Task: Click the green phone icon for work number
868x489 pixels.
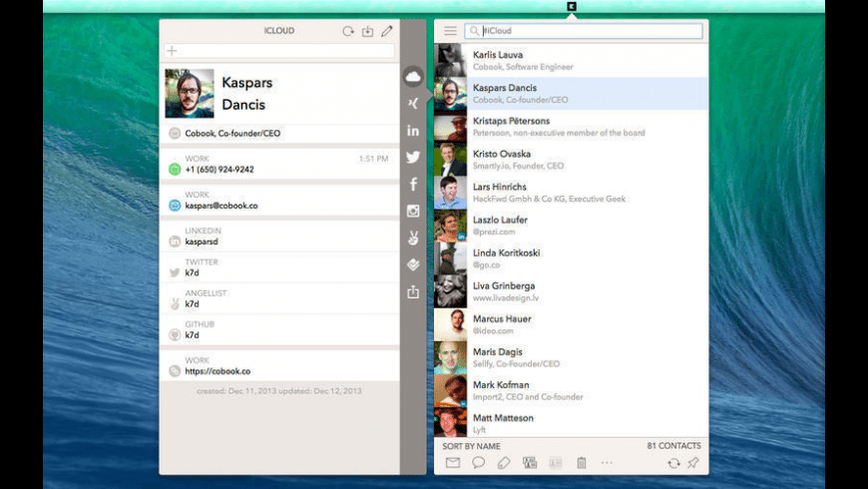Action: [x=175, y=170]
